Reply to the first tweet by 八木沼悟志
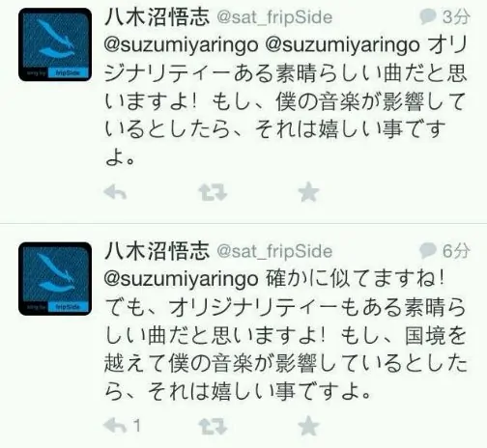Viewport: 487px width, 448px height. click(115, 193)
